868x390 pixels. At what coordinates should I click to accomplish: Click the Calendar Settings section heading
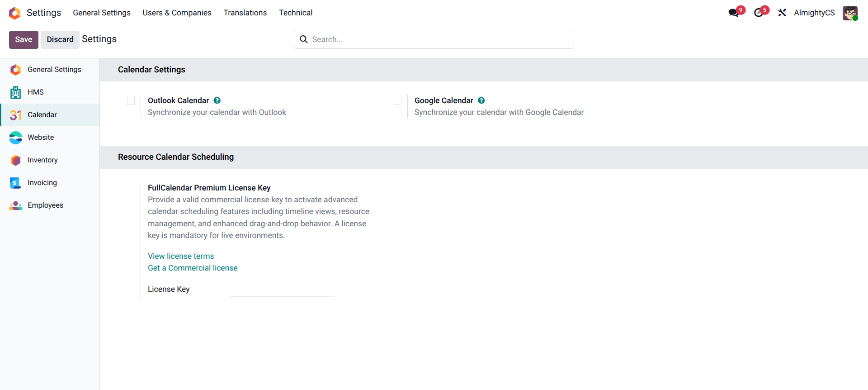(151, 70)
